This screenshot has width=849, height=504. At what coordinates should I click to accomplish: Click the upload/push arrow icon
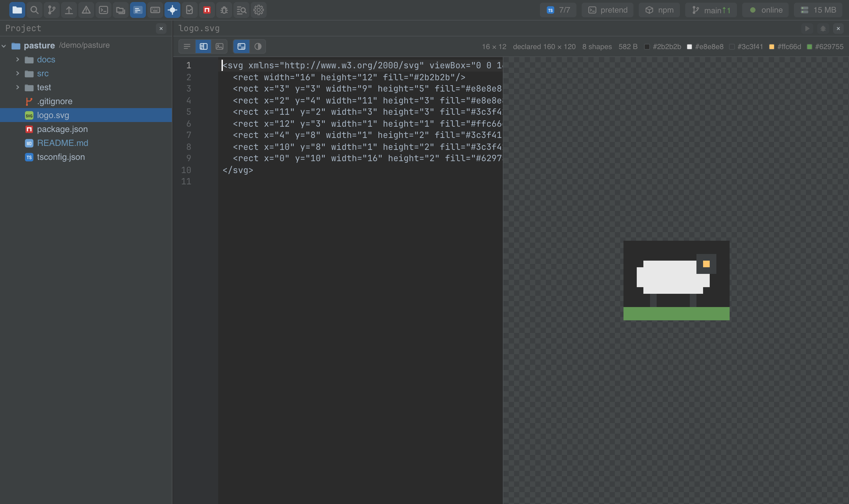click(x=69, y=10)
